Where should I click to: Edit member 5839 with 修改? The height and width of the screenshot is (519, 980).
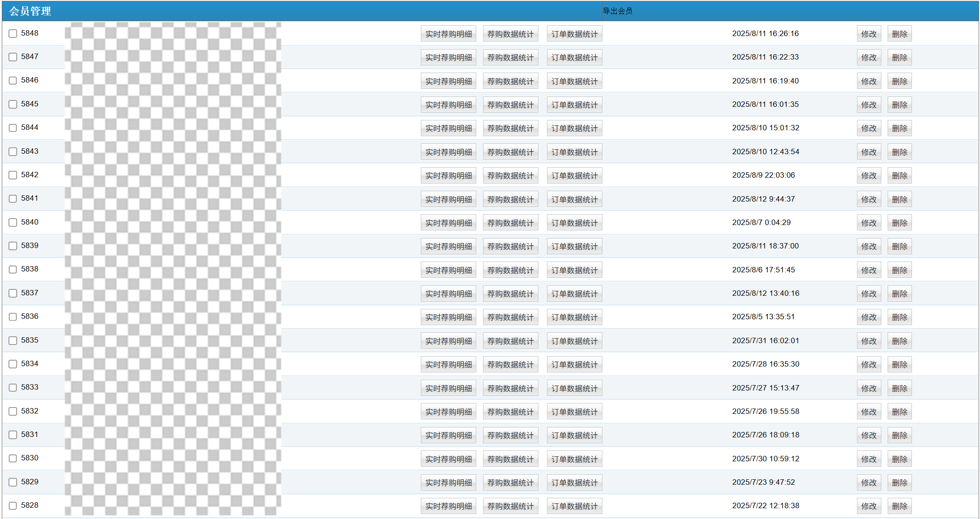tap(868, 246)
